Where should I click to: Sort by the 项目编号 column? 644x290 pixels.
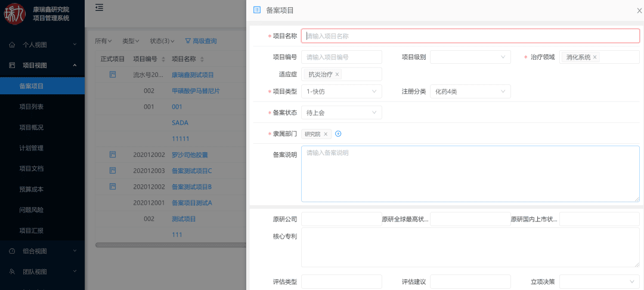(163, 59)
